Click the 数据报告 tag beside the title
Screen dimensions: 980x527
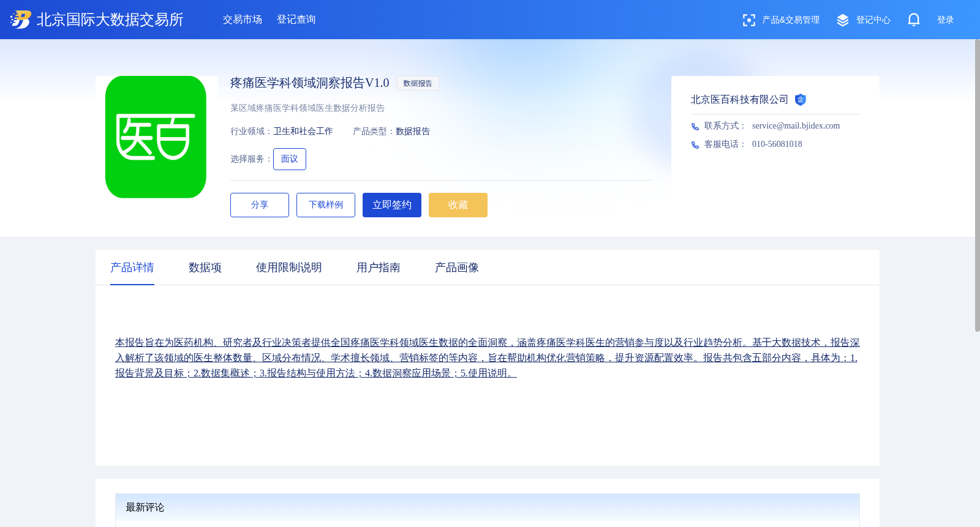click(418, 83)
